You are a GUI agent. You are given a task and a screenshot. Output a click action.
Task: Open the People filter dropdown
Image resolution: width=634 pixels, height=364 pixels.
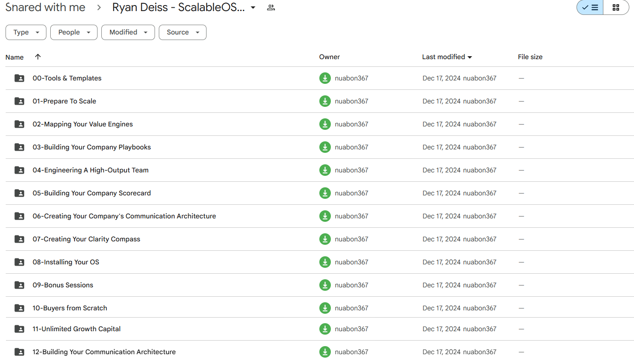tap(74, 32)
